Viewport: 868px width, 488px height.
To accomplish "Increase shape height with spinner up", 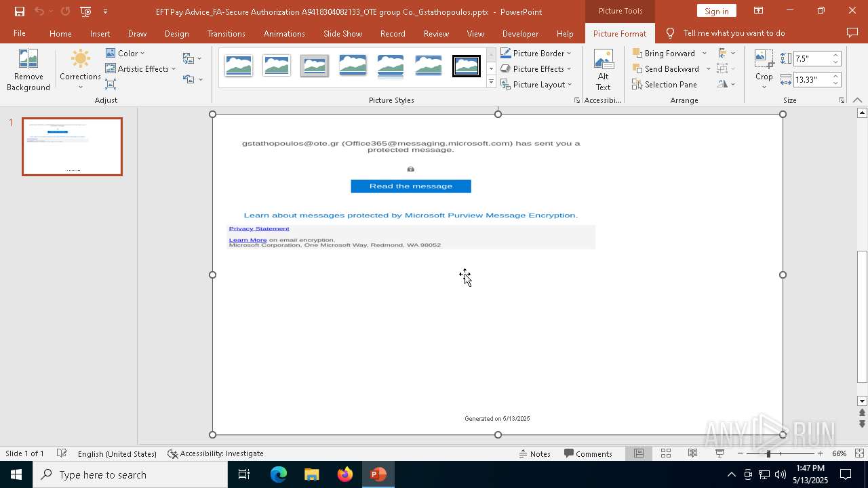I will [x=835, y=55].
